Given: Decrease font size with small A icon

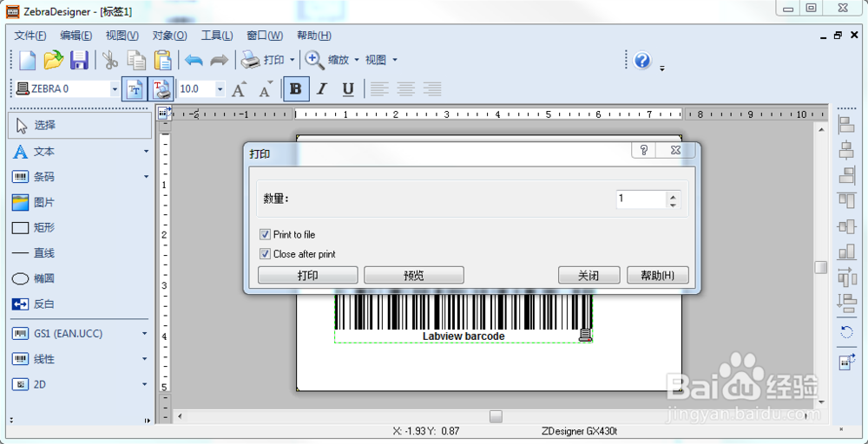Looking at the screenshot, I should pyautogui.click(x=266, y=88).
